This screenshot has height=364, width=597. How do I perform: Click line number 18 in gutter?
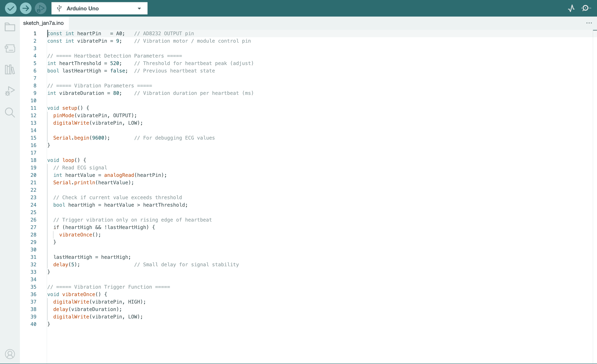pos(33,160)
